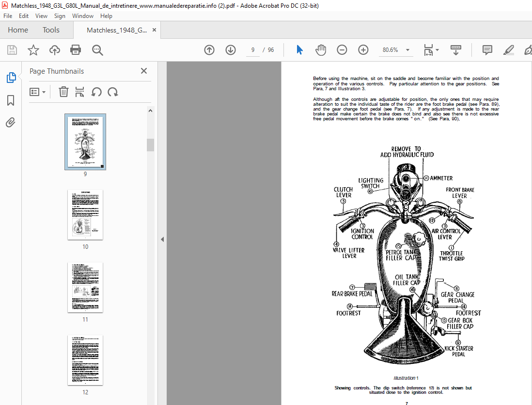532x405 pixels.
Task: Click the 'KICK STARTER PEDAL' diagram label
Action: tap(459, 351)
